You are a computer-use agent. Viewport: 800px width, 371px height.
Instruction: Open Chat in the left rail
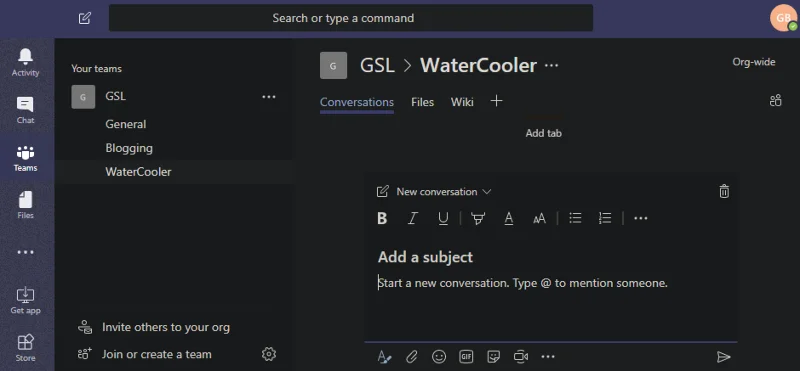click(x=26, y=110)
